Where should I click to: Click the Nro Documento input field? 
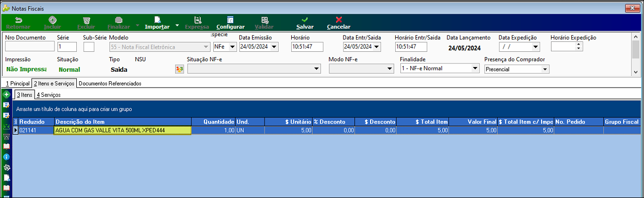[x=30, y=47]
